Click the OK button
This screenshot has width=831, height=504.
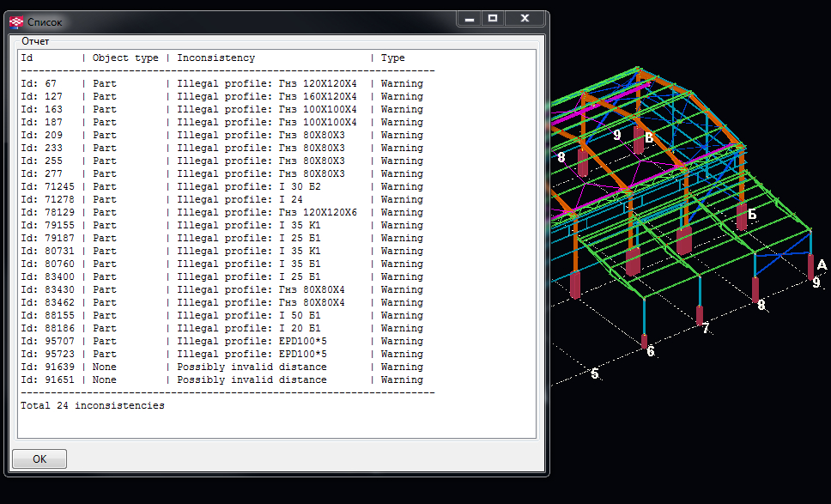point(39,459)
